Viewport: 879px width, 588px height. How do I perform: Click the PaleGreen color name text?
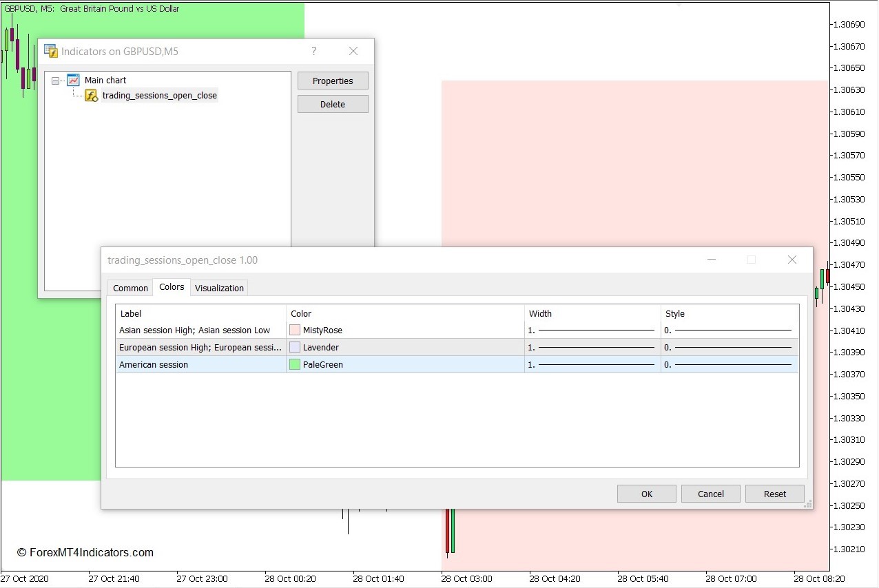[x=323, y=365]
